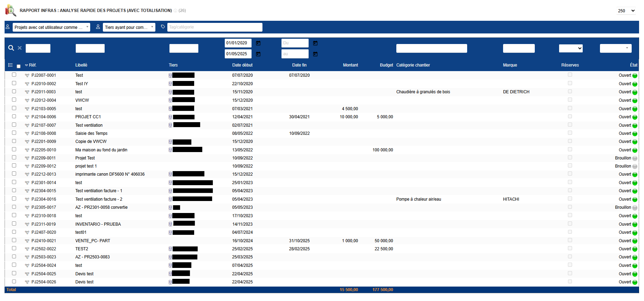Clear filters with the X icon
Viewport: 644px width, 301px height.
(20, 48)
